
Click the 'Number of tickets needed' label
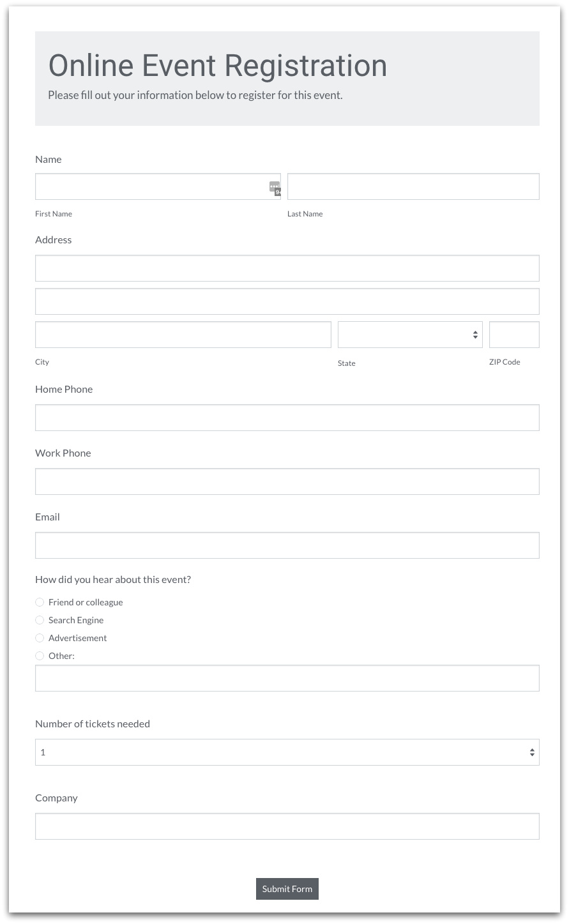click(93, 724)
